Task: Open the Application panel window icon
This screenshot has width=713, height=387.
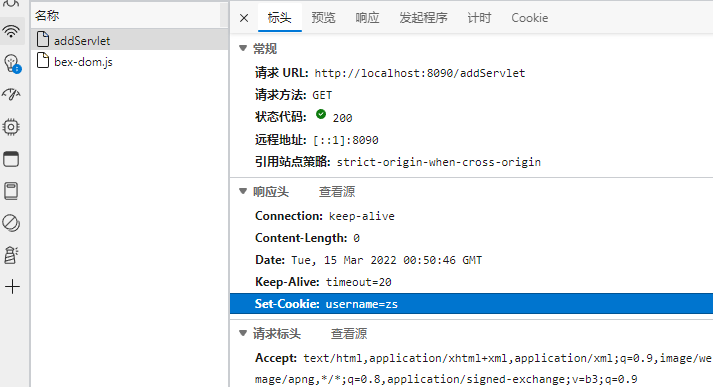Action: click(x=11, y=159)
